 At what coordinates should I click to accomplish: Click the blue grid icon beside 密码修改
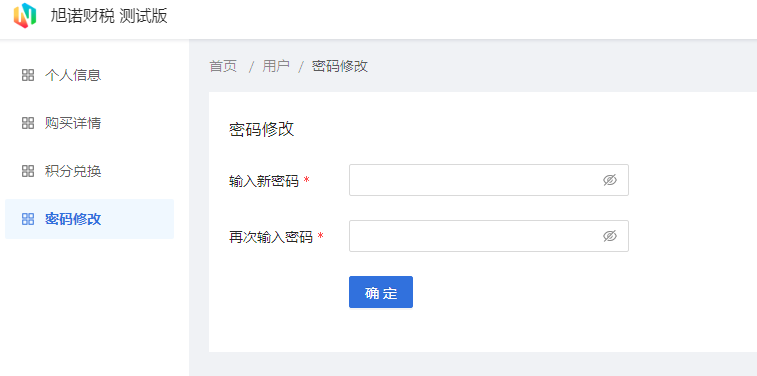click(x=28, y=219)
